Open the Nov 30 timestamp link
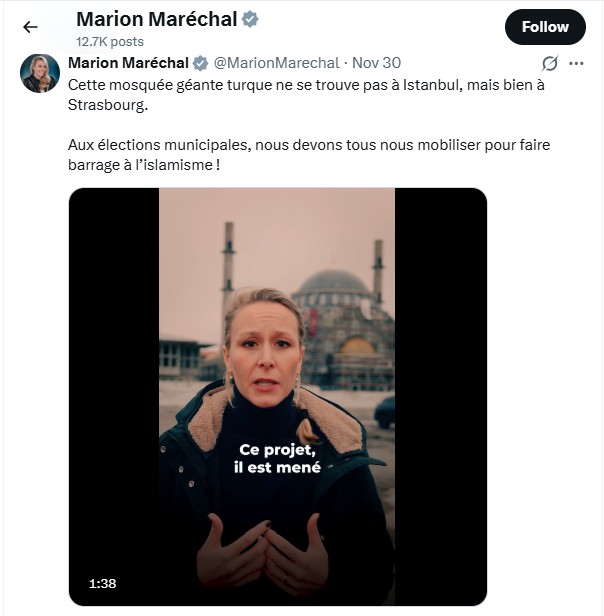The height and width of the screenshot is (616, 604). click(x=376, y=63)
